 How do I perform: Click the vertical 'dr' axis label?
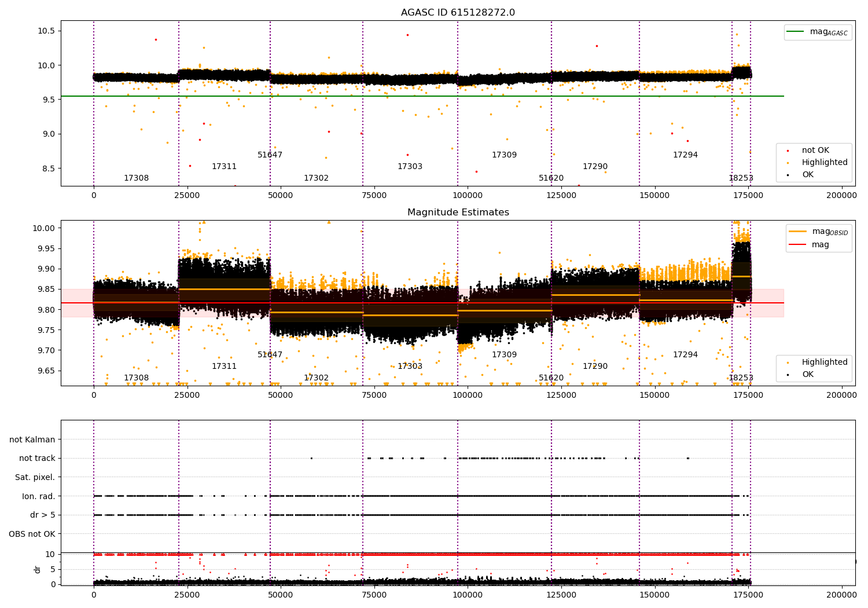(x=38, y=569)
